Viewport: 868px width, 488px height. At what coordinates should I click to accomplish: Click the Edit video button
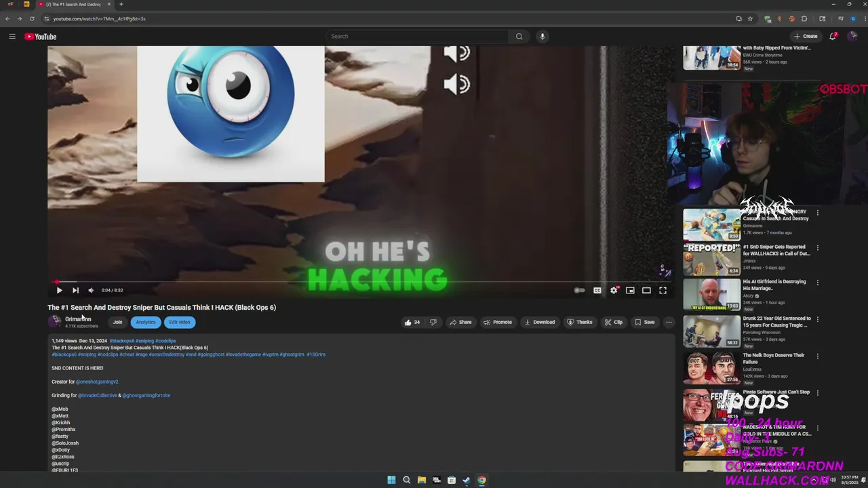(x=180, y=323)
